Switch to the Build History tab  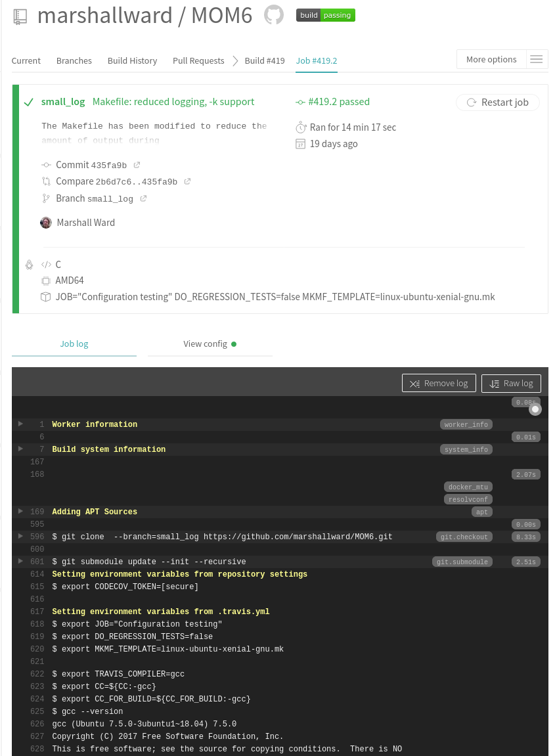pos(132,60)
